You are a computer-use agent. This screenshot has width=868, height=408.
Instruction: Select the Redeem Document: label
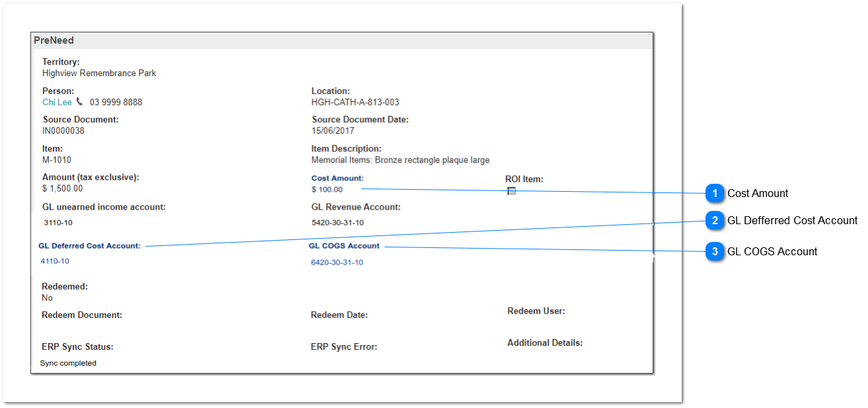click(x=82, y=315)
